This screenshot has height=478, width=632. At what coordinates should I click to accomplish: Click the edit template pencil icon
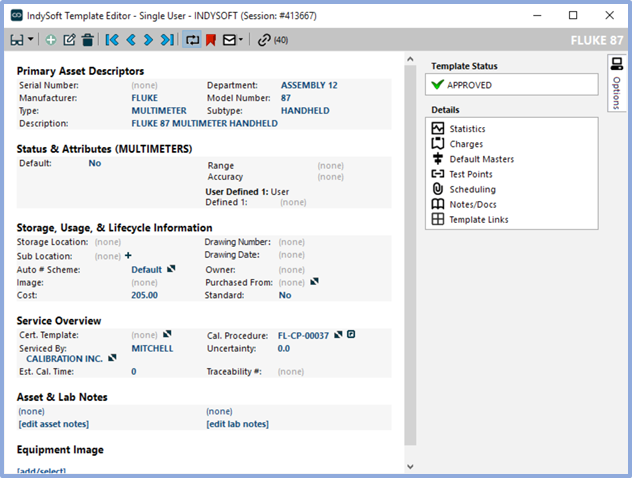[69, 40]
